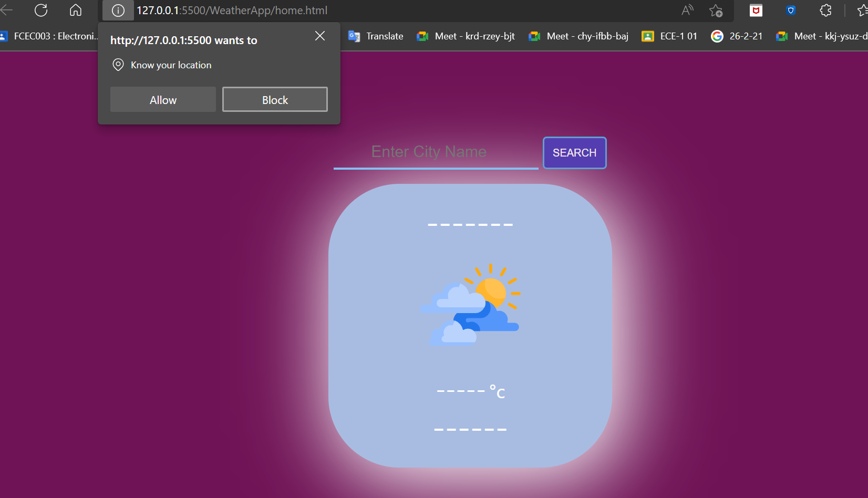Open the Extensions puzzle-piece menu
Image resolution: width=868 pixels, height=498 pixels.
click(825, 10)
